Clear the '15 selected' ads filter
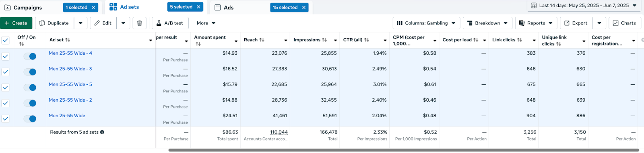Image resolution: width=644 pixels, height=153 pixels. 304,7
